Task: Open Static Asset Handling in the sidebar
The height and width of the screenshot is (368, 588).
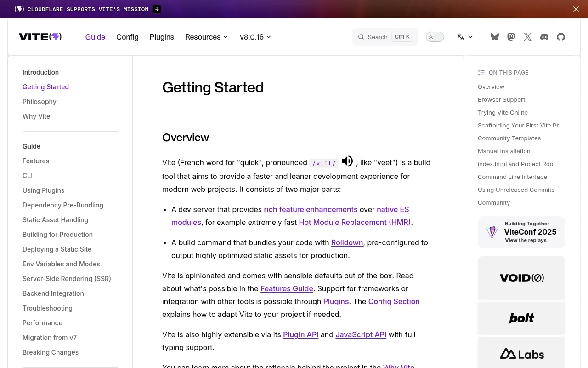Action: (x=55, y=220)
